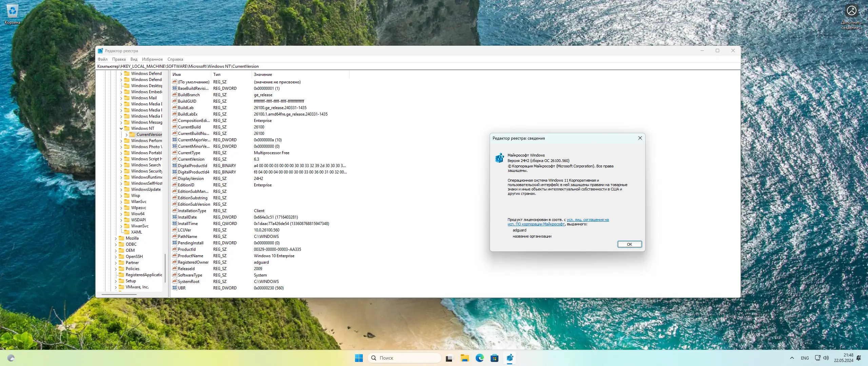Click the Значение column header

tap(263, 75)
